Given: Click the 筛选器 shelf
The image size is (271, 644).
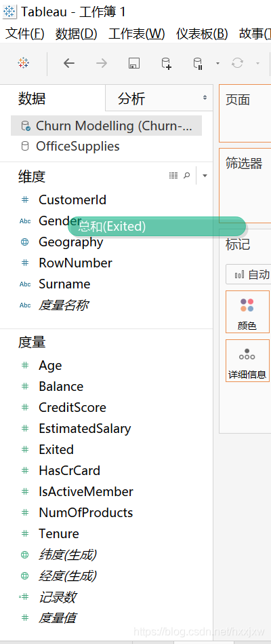Looking at the screenshot, I should pyautogui.click(x=245, y=185).
